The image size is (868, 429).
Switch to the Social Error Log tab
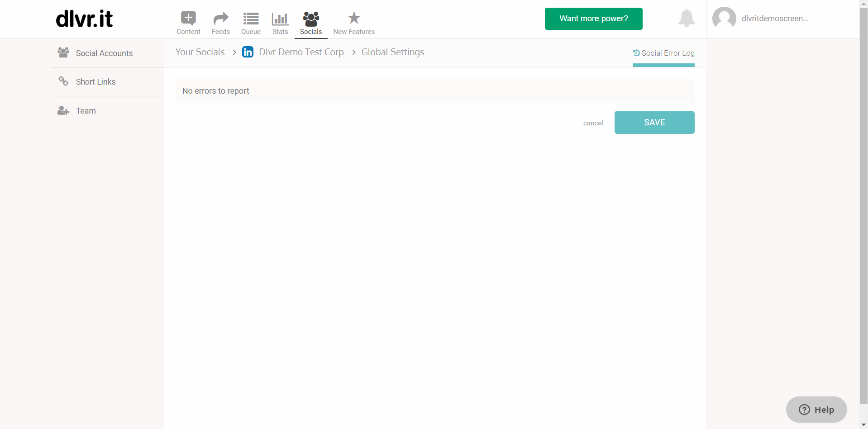pyautogui.click(x=664, y=53)
